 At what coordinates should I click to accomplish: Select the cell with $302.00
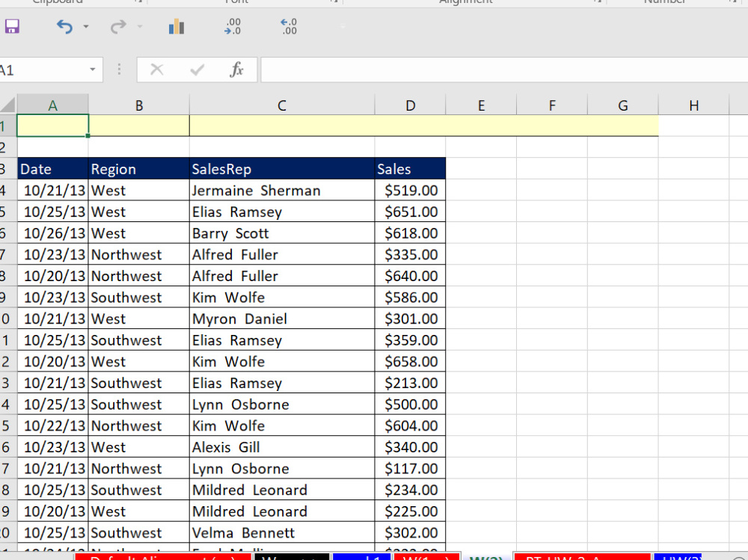(x=410, y=532)
